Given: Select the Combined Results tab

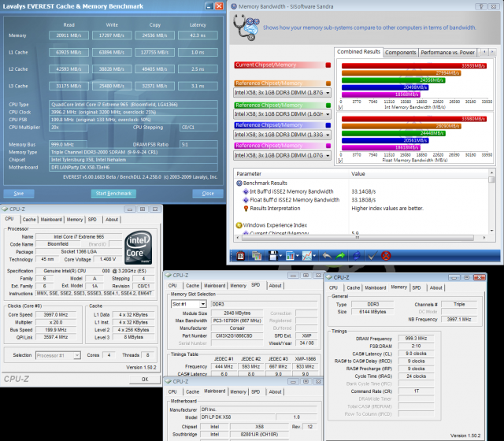Looking at the screenshot, I should tap(358, 52).
